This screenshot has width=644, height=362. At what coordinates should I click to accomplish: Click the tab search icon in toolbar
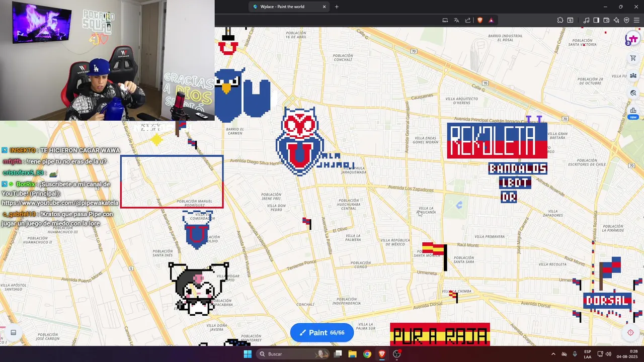click(x=570, y=20)
